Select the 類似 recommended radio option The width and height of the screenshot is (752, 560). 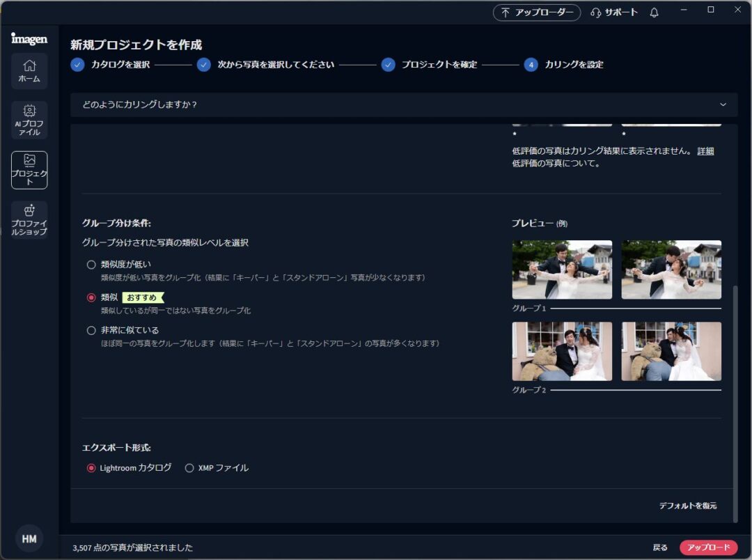pos(91,297)
